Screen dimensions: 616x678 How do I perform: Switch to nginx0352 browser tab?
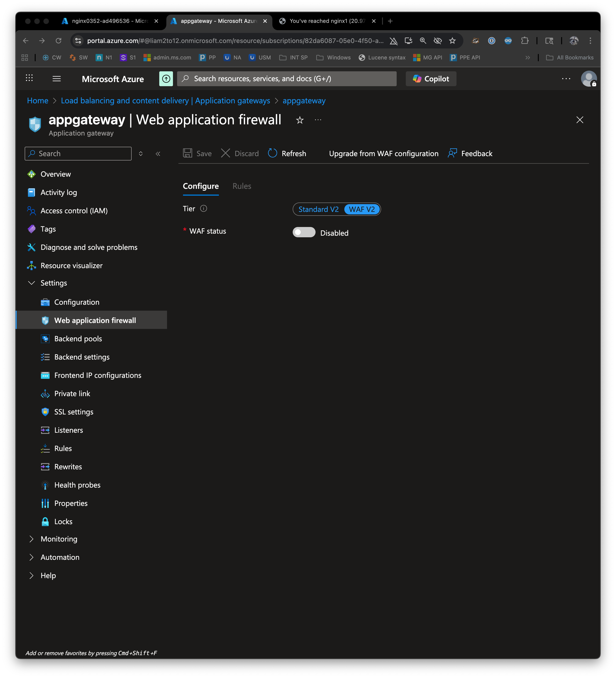[109, 21]
